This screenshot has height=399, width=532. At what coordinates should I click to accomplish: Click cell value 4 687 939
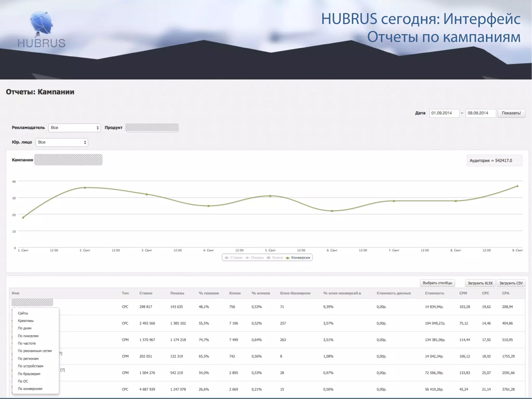(x=147, y=389)
